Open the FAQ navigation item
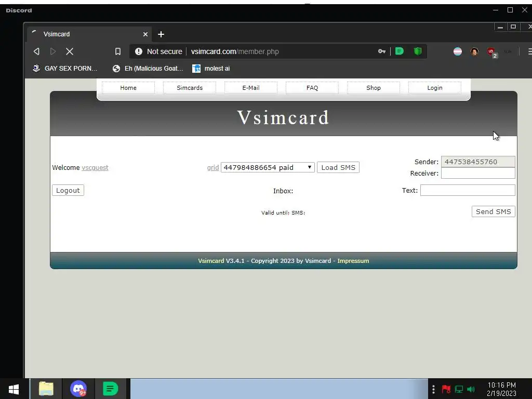The image size is (532, 399). [x=312, y=88]
